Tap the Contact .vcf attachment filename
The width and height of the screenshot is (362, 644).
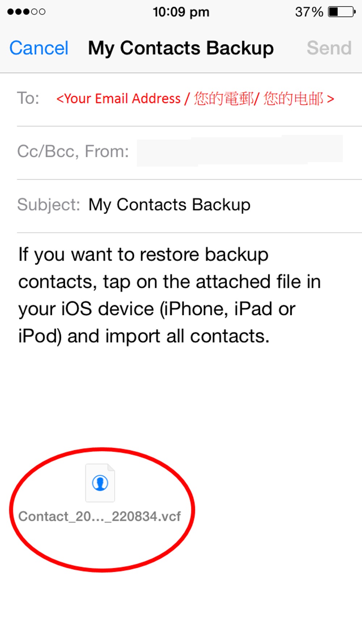[100, 516]
